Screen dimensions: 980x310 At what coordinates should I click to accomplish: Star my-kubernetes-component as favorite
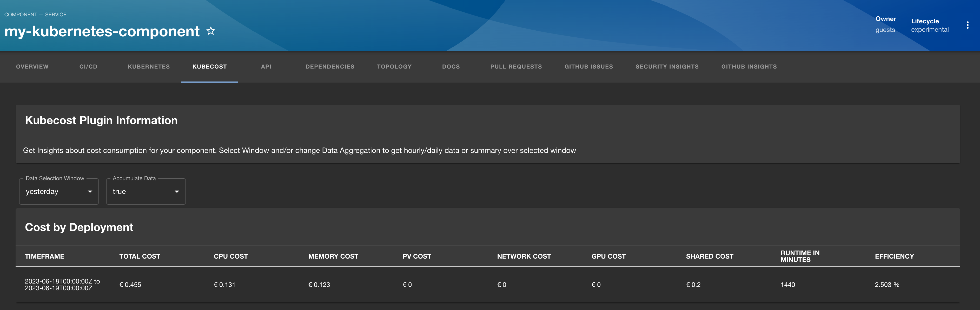click(211, 31)
